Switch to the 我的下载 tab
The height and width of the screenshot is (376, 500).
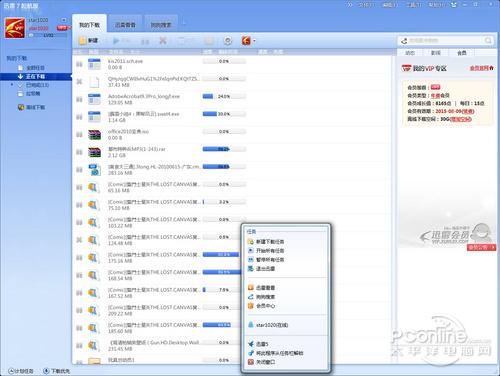coord(89,25)
